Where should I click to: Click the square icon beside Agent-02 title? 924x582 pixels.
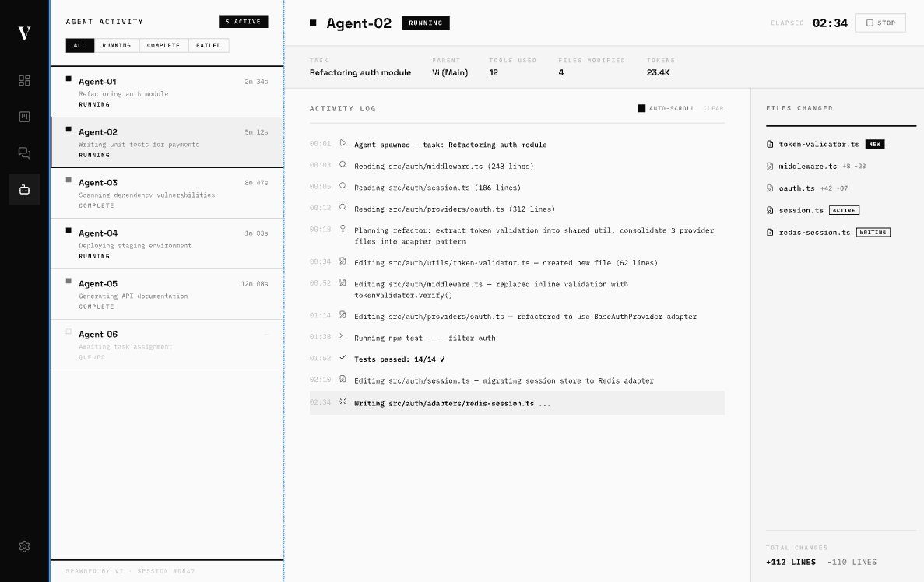coord(313,23)
